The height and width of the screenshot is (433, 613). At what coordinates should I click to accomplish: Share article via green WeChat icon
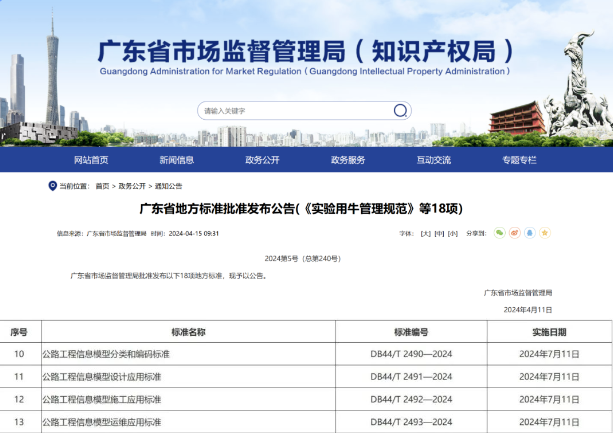point(499,233)
